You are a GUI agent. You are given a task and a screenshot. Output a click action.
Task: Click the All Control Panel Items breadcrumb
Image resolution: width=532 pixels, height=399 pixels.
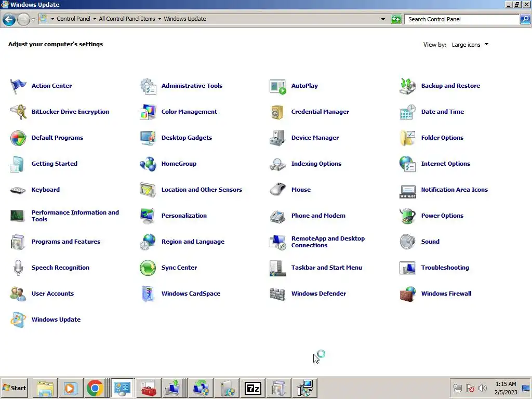coord(127,19)
